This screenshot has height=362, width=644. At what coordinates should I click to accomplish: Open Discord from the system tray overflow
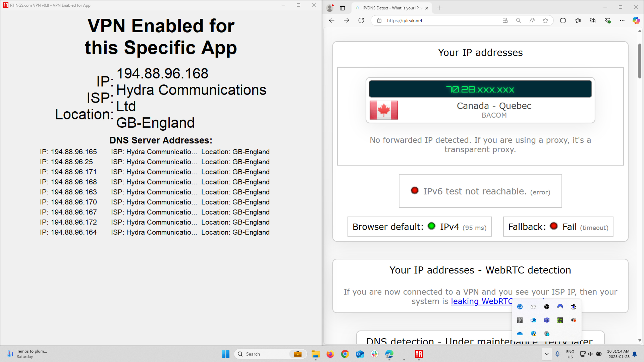pos(533,307)
